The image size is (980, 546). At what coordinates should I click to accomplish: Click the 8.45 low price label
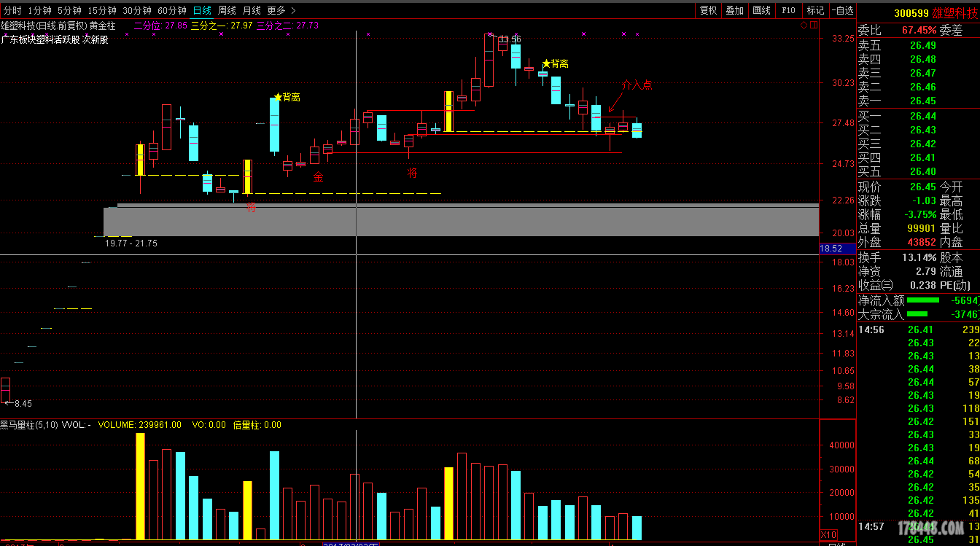pos(23,403)
